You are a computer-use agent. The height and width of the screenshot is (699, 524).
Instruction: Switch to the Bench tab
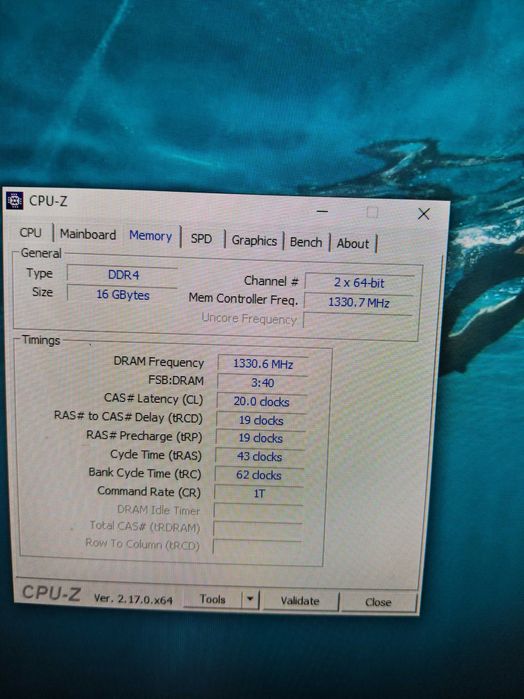click(x=306, y=242)
